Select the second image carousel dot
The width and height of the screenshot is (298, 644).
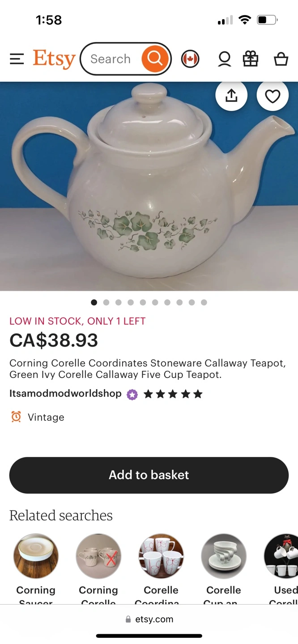(106, 302)
